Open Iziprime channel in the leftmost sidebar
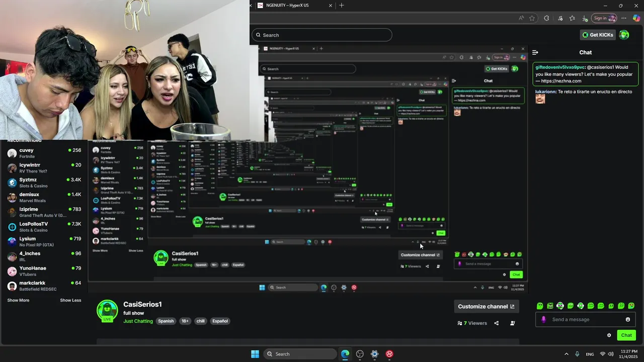This screenshot has width=644, height=362. coord(44,212)
